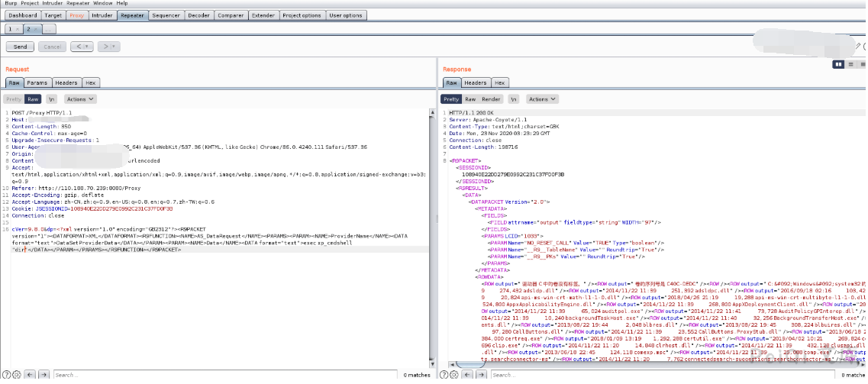Select Render view in the response

coord(491,99)
